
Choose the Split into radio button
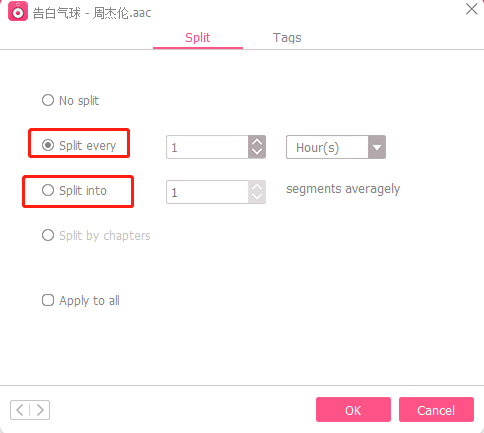pos(48,190)
